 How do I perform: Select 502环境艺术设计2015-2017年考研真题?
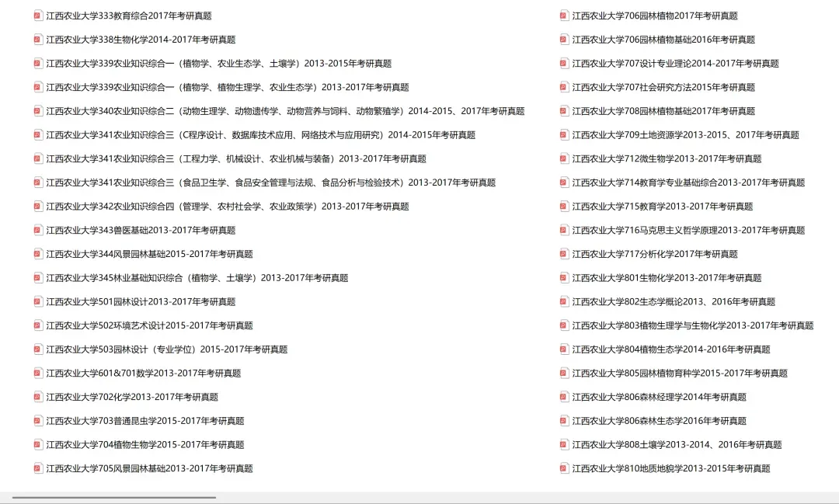149,325
